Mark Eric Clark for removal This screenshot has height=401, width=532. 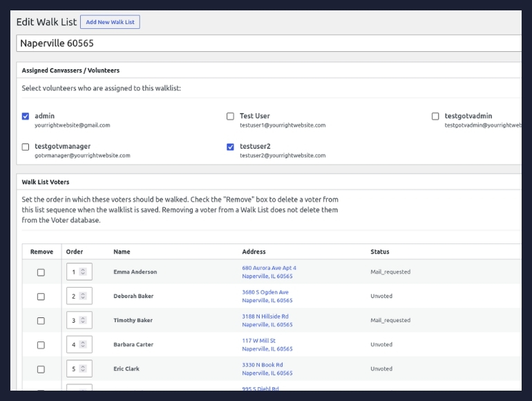41,369
